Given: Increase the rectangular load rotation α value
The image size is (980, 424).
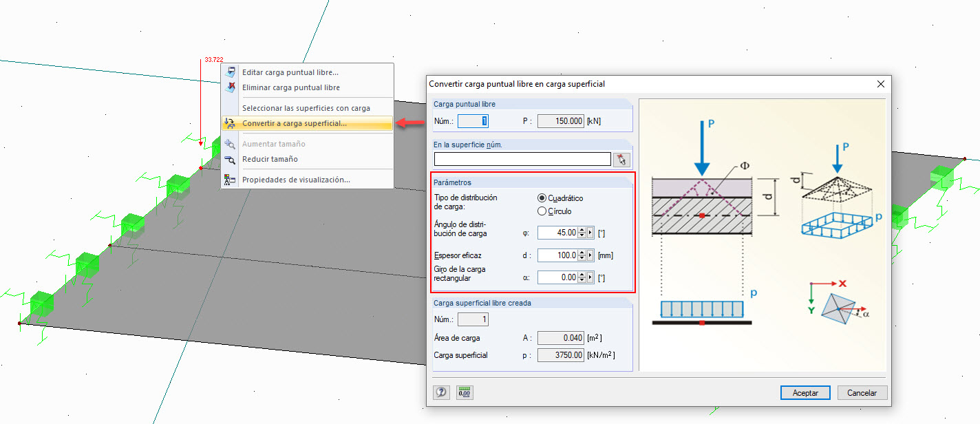Looking at the screenshot, I should click(582, 275).
